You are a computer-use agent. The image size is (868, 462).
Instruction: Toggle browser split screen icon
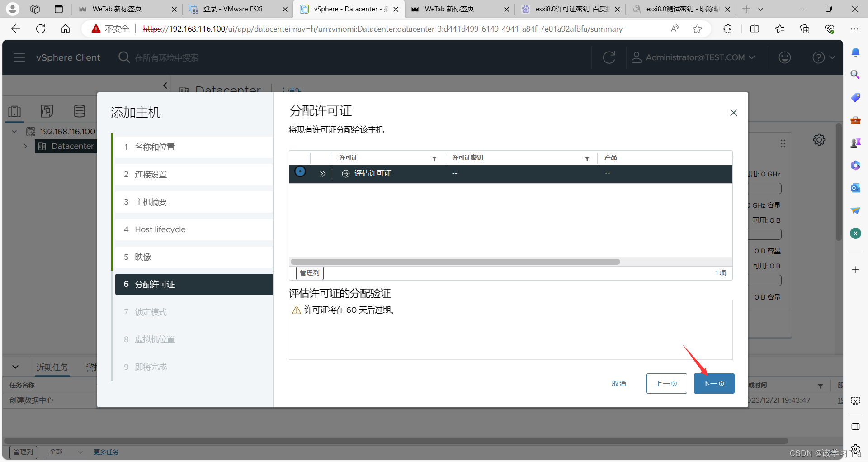(755, 29)
